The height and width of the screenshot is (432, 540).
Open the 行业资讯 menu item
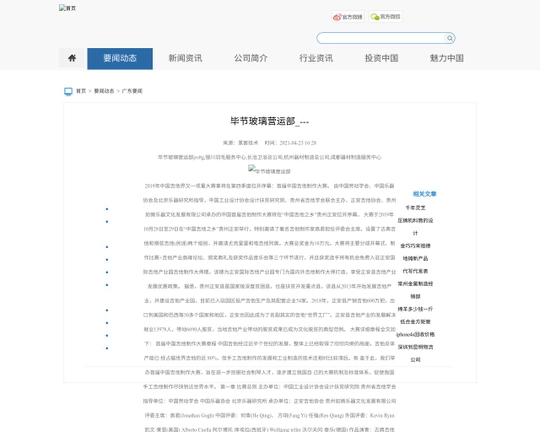click(316, 59)
